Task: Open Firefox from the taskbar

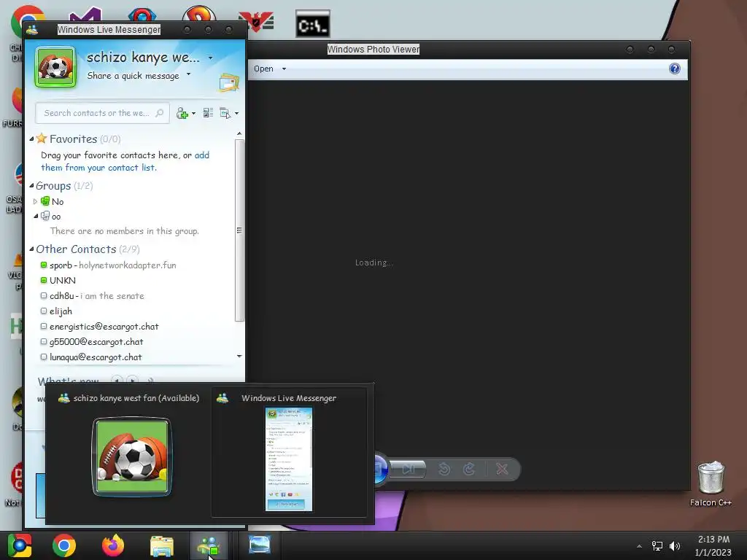Action: (113, 545)
